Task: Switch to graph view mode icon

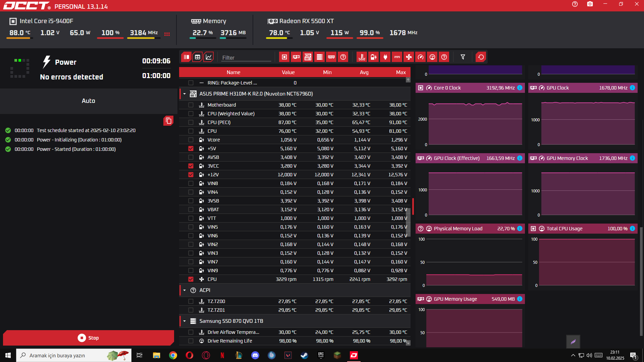Action: [209, 57]
